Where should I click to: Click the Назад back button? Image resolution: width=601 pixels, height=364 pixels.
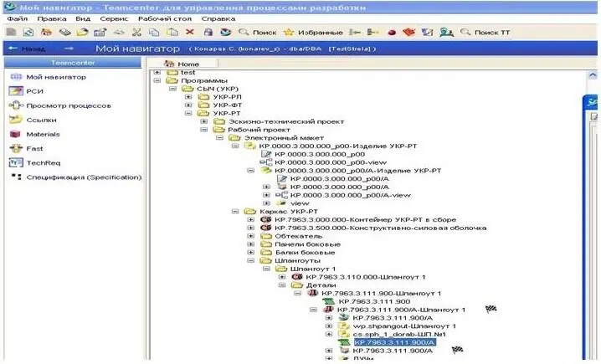coord(27,49)
